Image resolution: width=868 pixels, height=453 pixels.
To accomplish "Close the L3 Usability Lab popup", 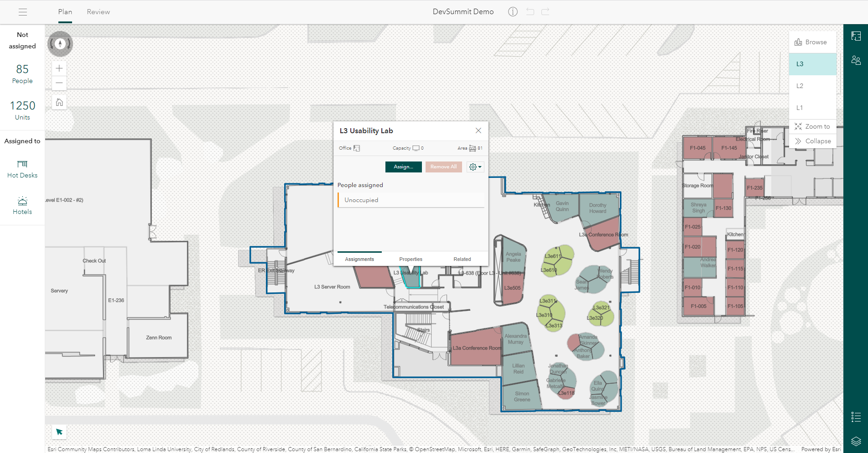I will 478,130.
